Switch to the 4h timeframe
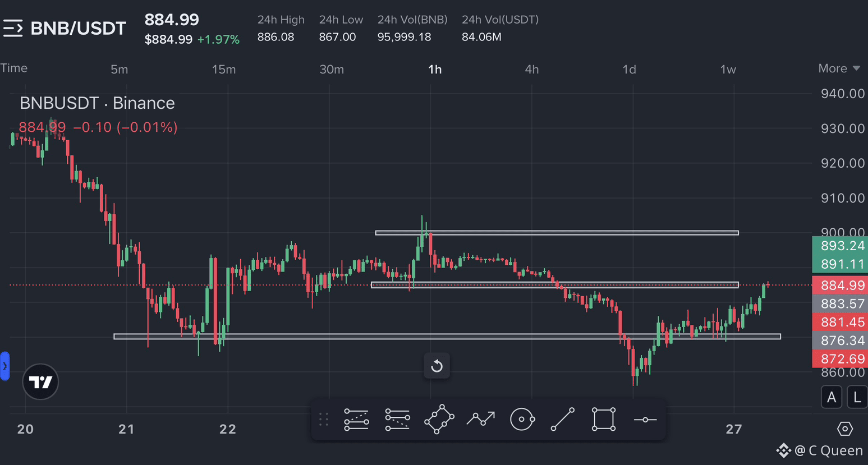 [x=531, y=69]
